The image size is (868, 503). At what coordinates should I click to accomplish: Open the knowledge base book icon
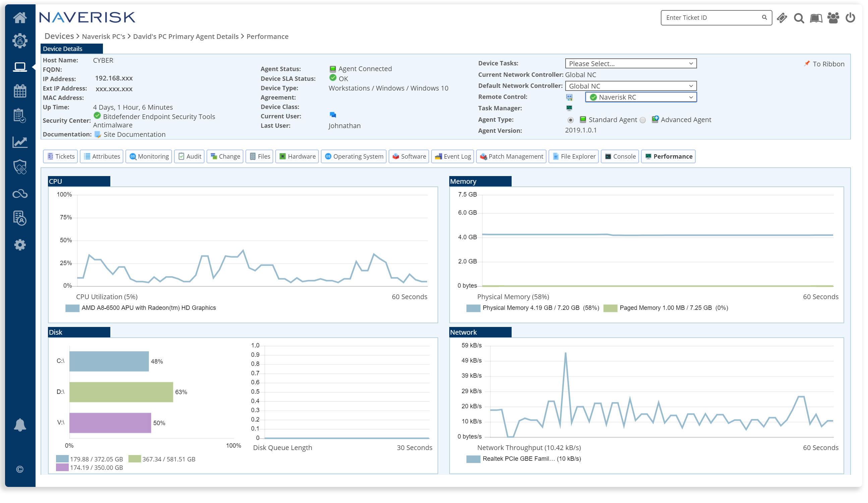click(816, 18)
